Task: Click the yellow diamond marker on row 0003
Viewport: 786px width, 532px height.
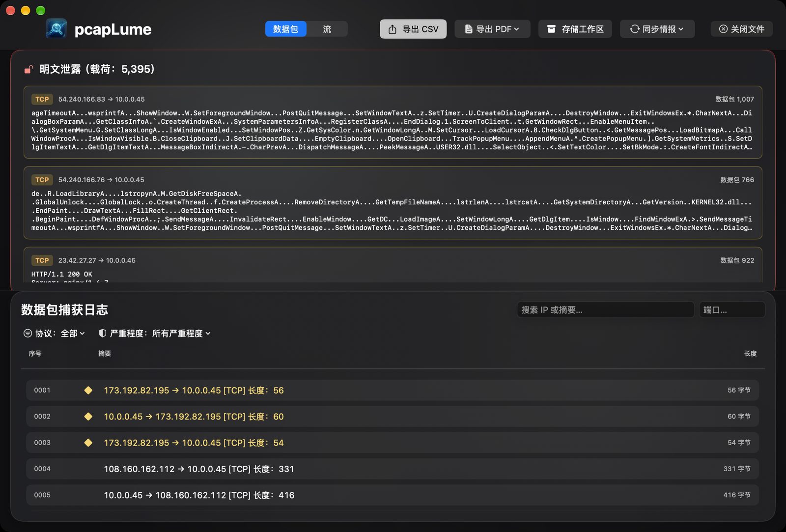Action: (88, 443)
